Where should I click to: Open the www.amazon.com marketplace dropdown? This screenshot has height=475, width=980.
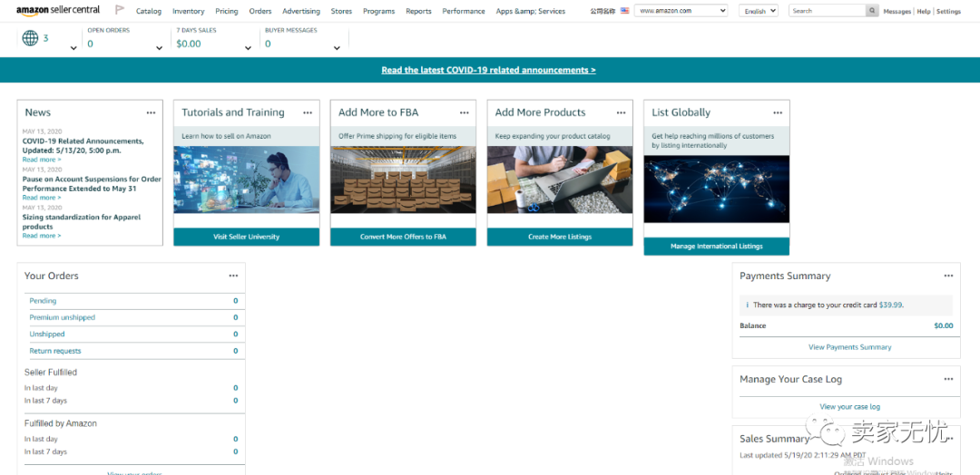click(x=681, y=11)
